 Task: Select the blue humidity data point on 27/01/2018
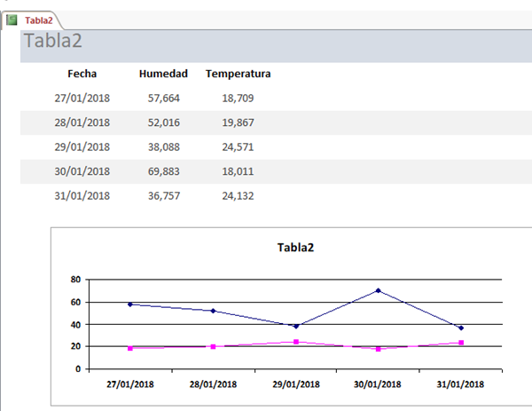[130, 304]
